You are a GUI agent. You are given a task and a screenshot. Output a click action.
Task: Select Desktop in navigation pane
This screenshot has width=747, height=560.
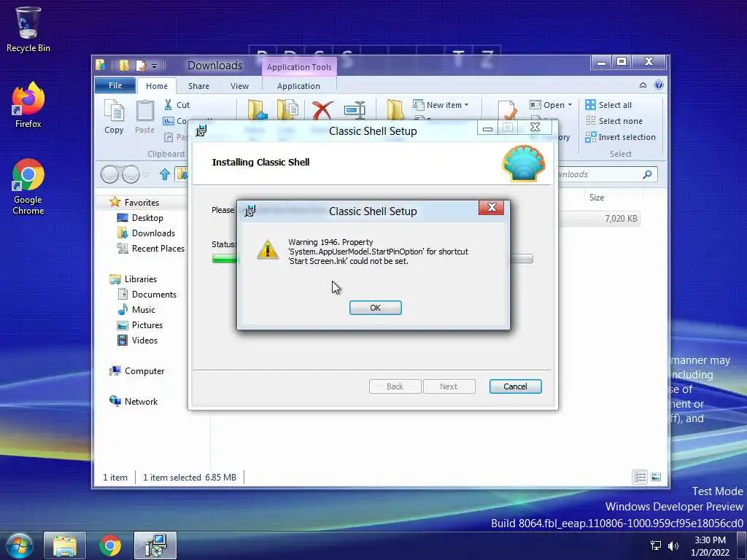pos(140,217)
